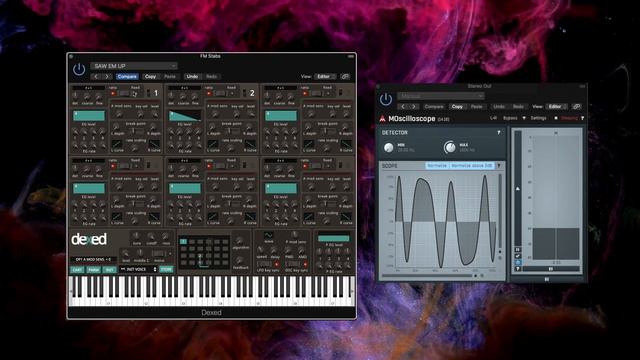Toggle operator 3 ratio/fixed red switch
Screen dimensions: 640x360
(x=305, y=93)
